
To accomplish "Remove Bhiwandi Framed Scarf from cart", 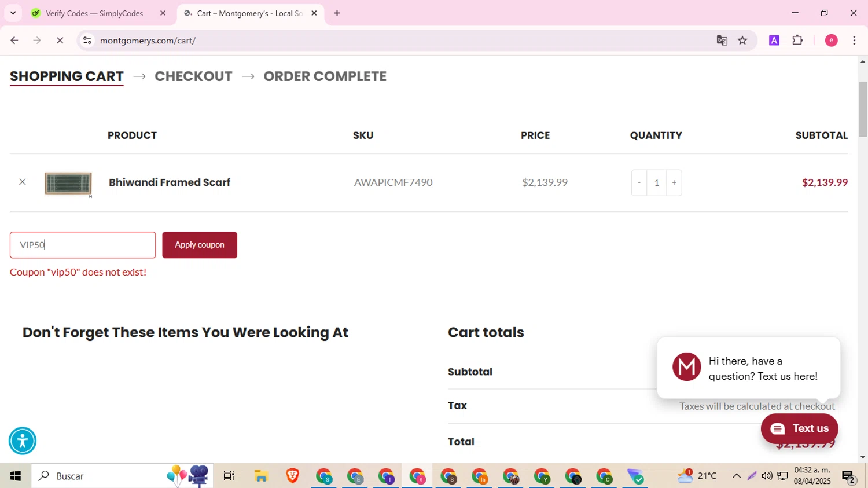I will click(x=23, y=182).
